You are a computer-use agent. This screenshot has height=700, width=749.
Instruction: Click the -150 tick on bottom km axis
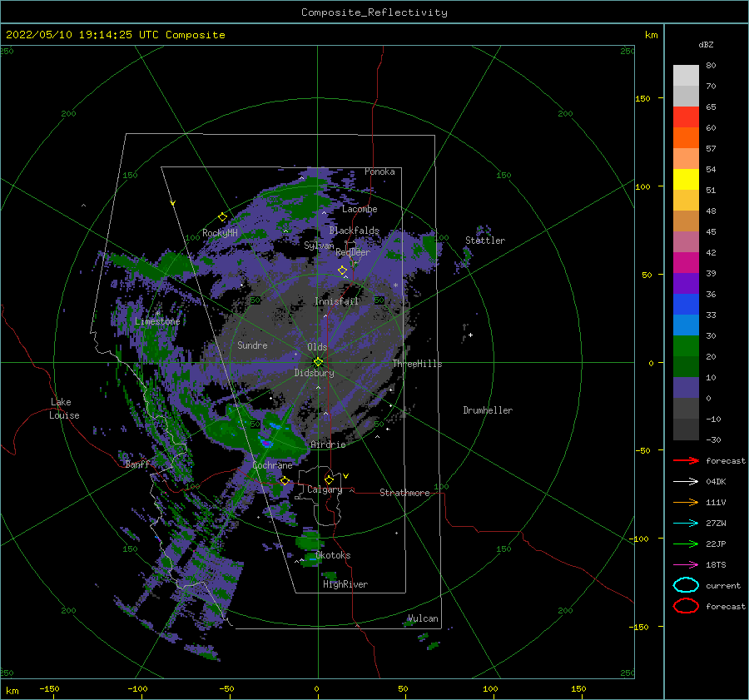[49, 688]
